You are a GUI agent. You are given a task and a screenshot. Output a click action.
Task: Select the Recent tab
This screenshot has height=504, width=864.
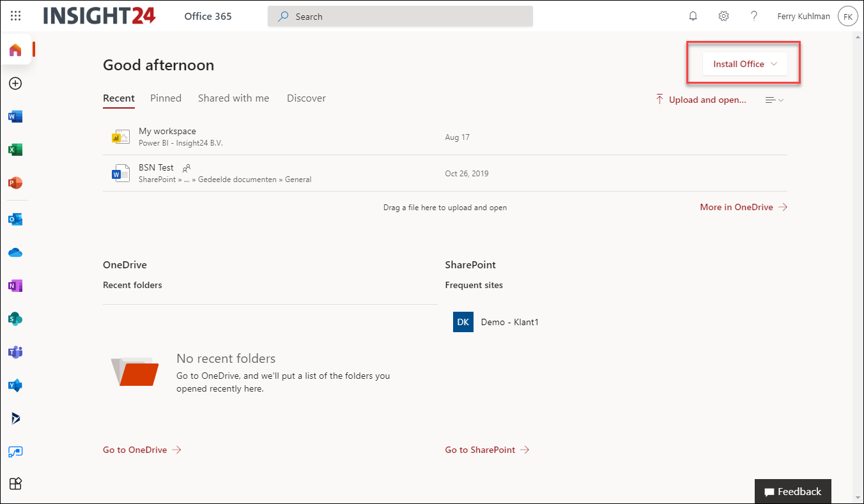[x=119, y=98]
